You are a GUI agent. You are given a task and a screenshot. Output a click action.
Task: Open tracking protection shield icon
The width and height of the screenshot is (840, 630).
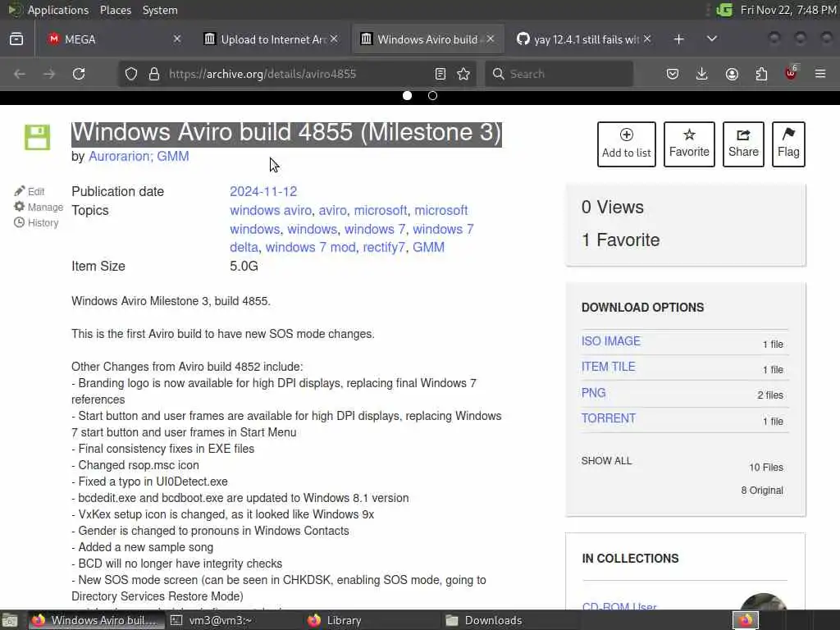(x=131, y=74)
